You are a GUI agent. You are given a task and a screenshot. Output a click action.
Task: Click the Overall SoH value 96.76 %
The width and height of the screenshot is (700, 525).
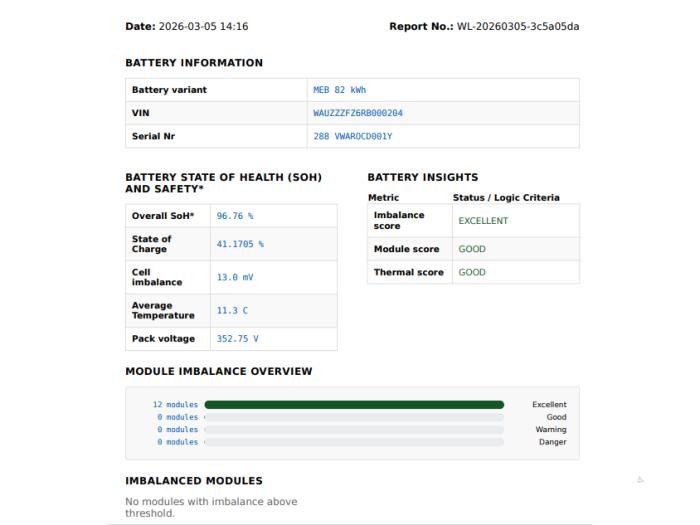[235, 216]
